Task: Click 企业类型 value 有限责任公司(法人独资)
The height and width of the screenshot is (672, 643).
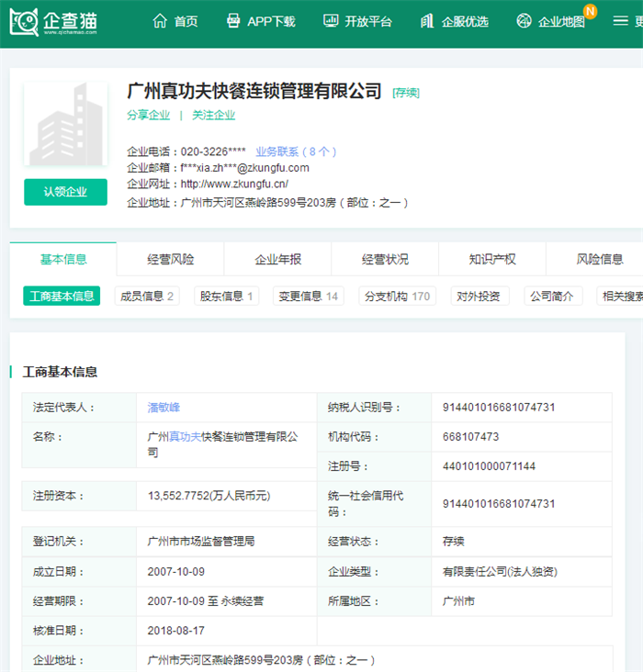Action: [500, 572]
